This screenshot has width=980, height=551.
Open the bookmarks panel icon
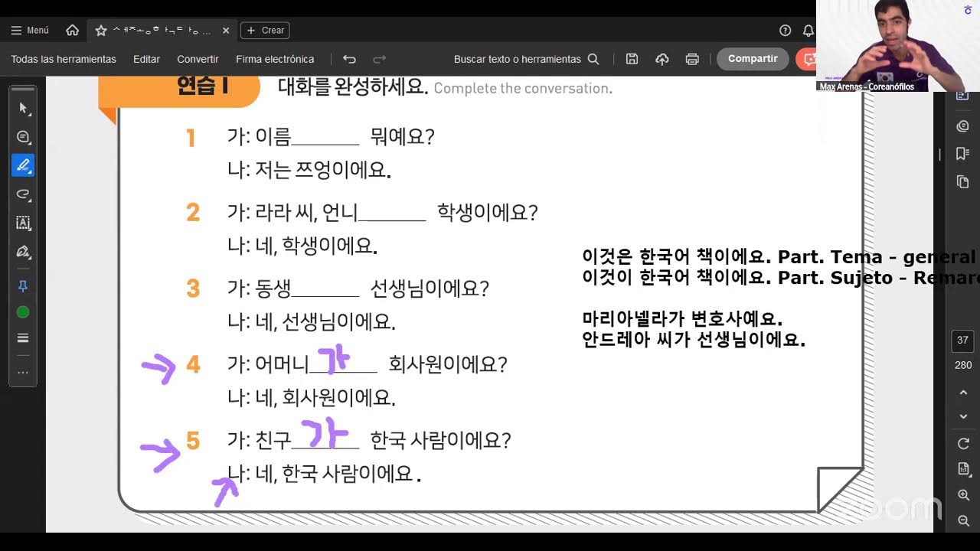[963, 154]
